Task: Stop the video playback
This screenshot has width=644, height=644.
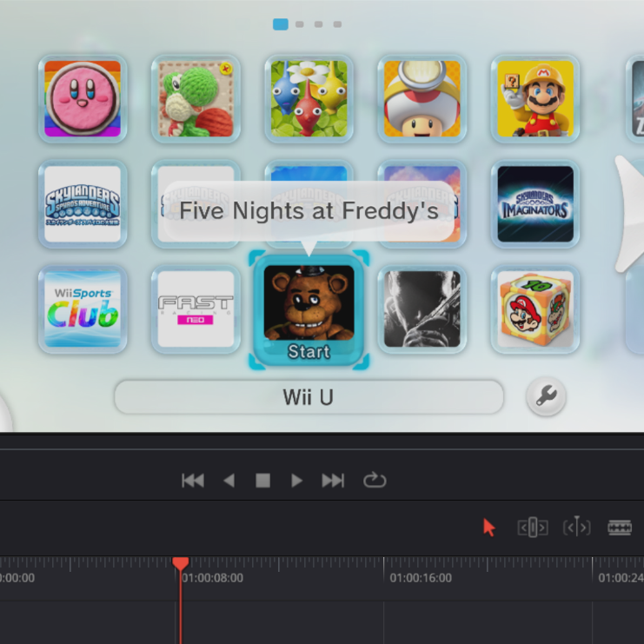Action: tap(262, 481)
